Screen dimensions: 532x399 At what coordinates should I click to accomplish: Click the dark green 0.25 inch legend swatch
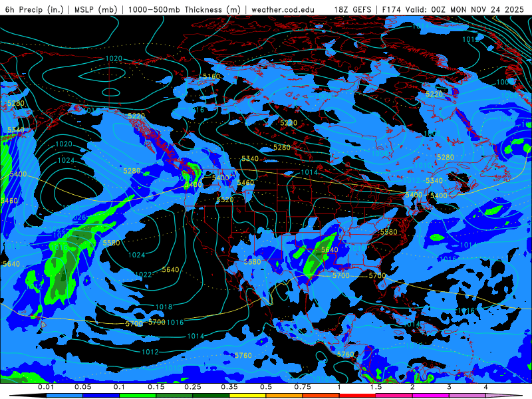point(211,396)
